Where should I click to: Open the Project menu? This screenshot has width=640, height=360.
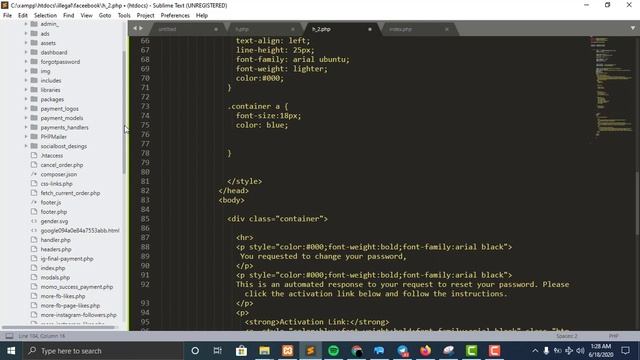pos(145,15)
